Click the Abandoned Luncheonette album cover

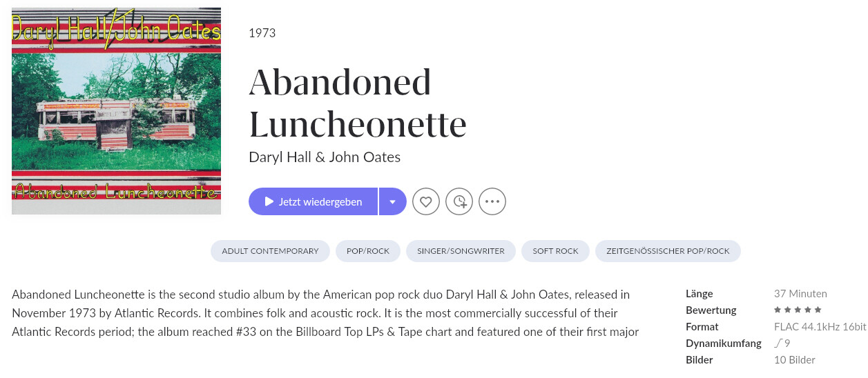[x=116, y=111]
